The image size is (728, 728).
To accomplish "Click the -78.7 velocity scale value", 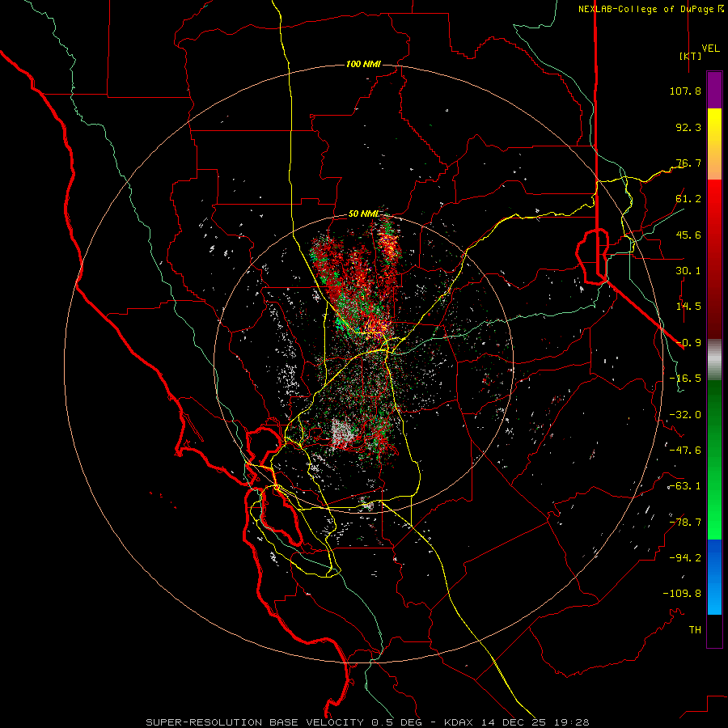I will (685, 523).
